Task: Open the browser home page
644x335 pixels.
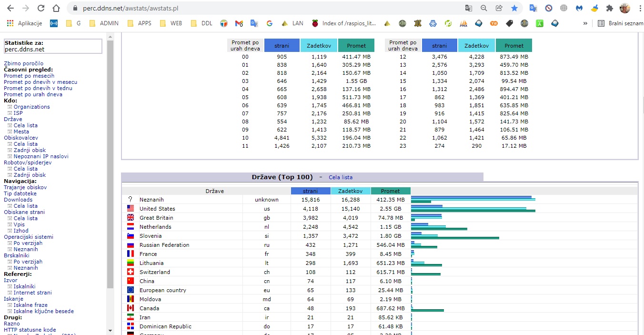Action: click(x=56, y=8)
